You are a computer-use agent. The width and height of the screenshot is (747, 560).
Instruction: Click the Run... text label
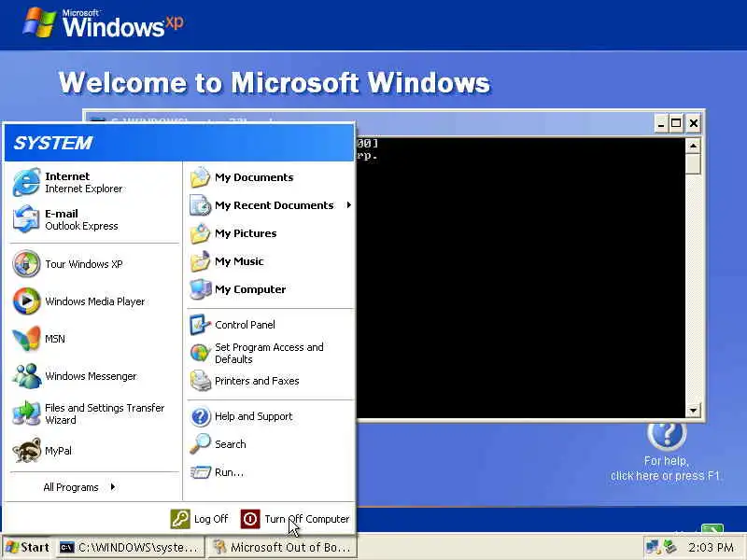[x=229, y=472]
